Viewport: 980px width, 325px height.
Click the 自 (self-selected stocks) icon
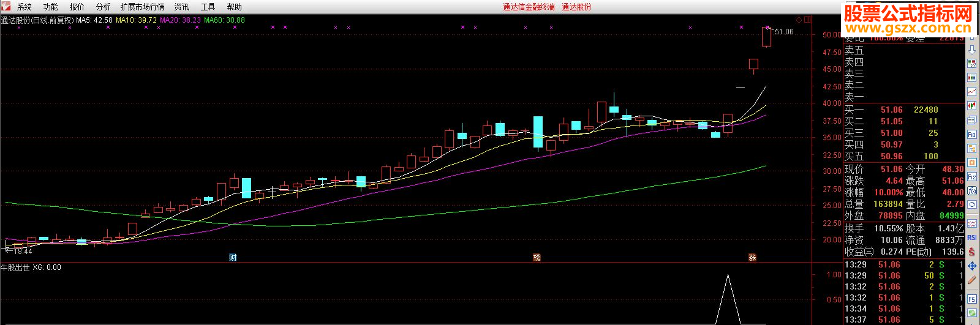pos(972,163)
